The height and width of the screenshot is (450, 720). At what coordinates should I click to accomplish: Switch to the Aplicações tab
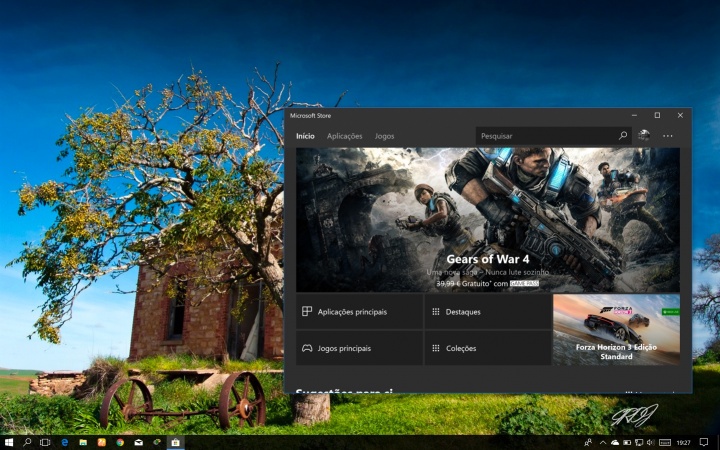(345, 136)
